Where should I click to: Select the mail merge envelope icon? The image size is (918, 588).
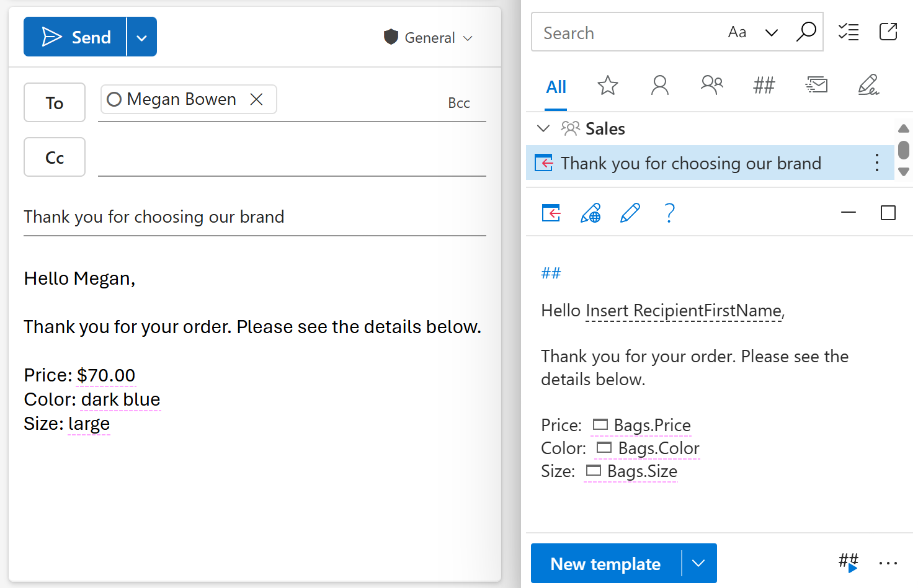click(816, 86)
